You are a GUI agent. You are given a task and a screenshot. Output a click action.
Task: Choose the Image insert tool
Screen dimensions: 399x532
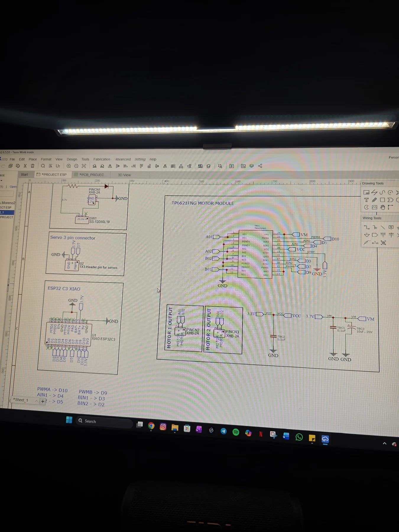click(374, 207)
